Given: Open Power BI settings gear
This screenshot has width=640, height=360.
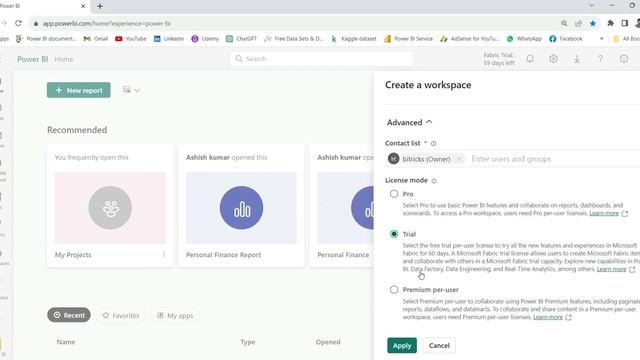Looking at the screenshot, I should coord(553,59).
